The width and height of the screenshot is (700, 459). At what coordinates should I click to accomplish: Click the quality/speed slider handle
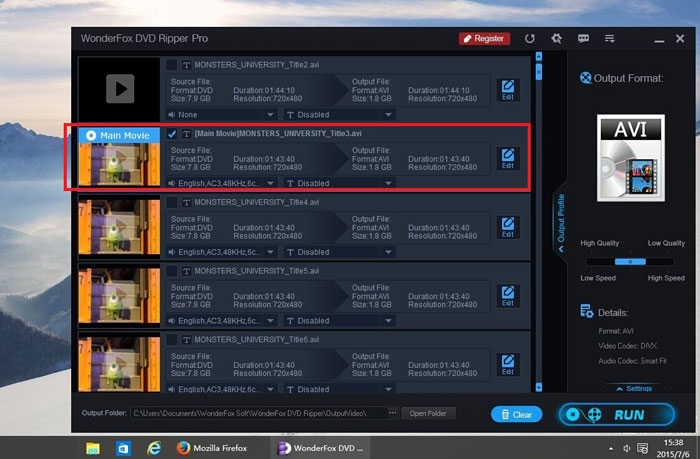coord(630,262)
